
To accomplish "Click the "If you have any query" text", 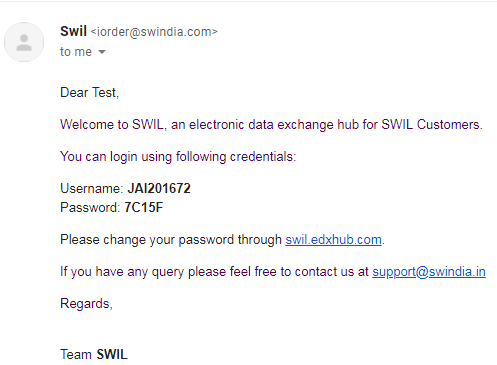I will pos(214,272).
